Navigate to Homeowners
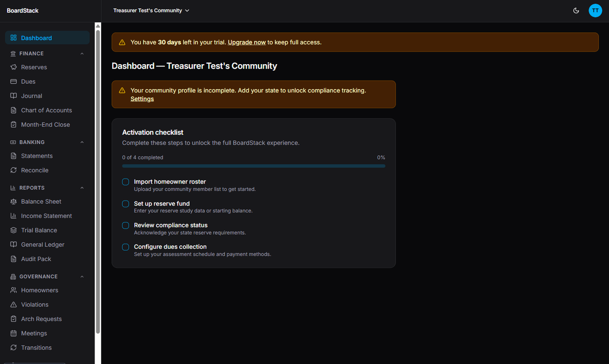Screen dimensions: 609x364 pos(47,290)
